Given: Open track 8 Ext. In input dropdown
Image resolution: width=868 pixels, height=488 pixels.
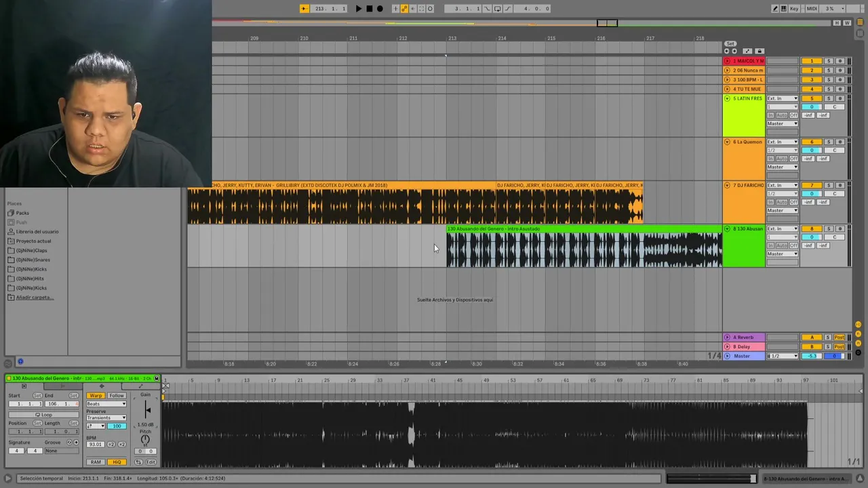Looking at the screenshot, I should [783, 228].
